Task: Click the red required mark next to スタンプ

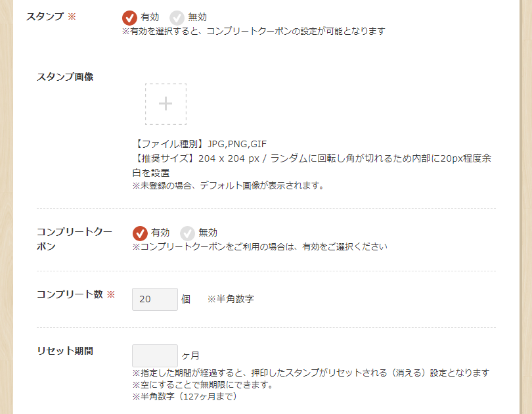Action: coord(72,16)
